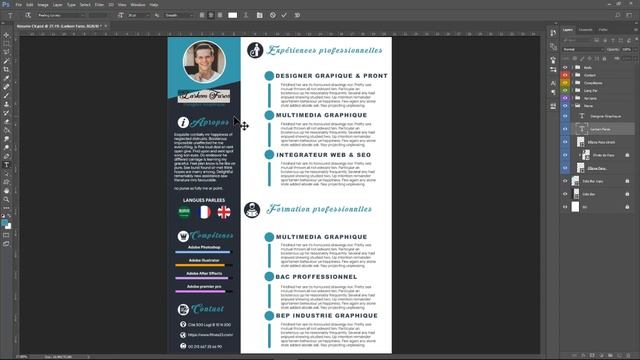This screenshot has width=640, height=360.
Task: Open the font family dropdown
Action: [x=61, y=15]
